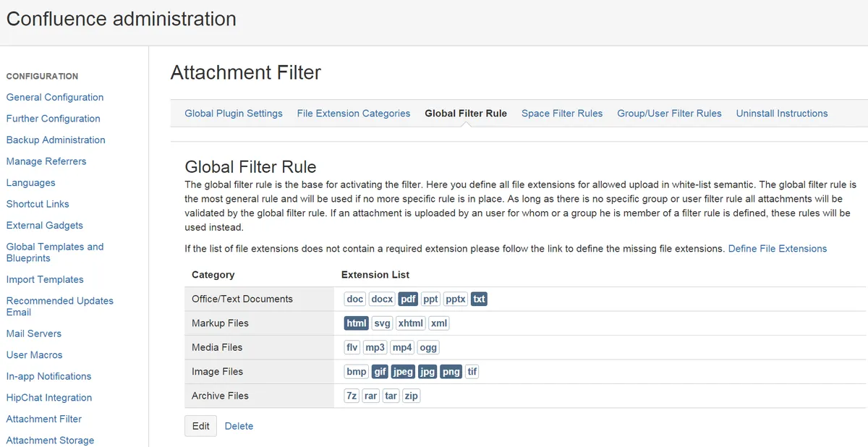Image resolution: width=868 pixels, height=447 pixels.
Task: Click the xhtml extension tag
Action: (x=411, y=323)
